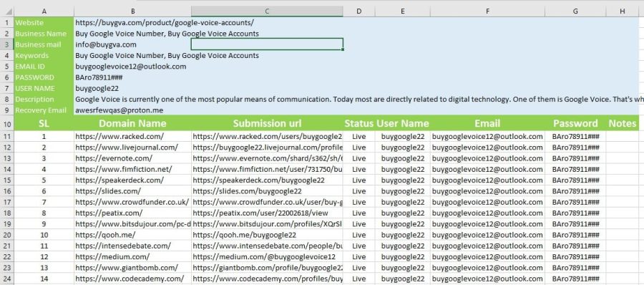644x285 pixels.
Task: Click the fimfiction.net domain cell
Action: pyautogui.click(x=132, y=169)
